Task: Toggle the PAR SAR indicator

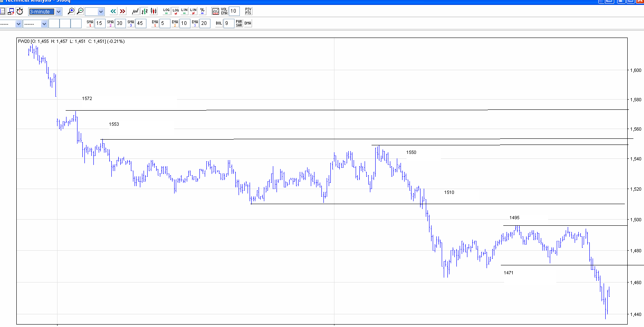Action: point(239,23)
